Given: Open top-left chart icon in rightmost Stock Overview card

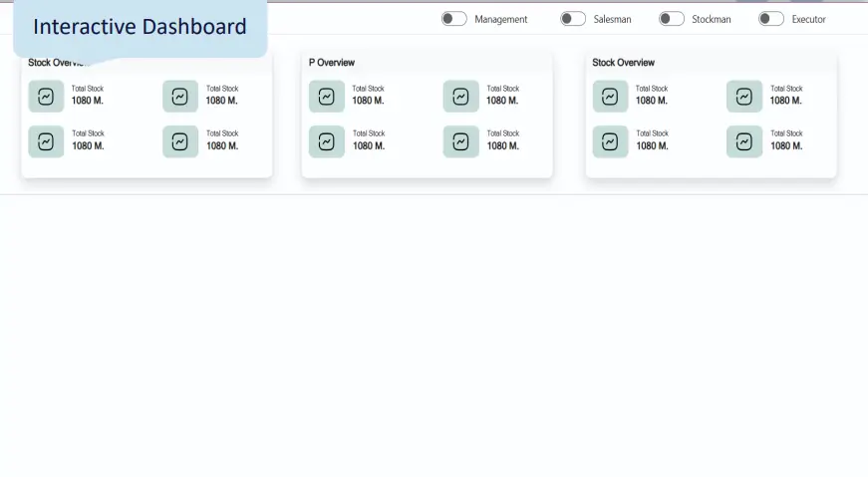Looking at the screenshot, I should click(x=610, y=97).
